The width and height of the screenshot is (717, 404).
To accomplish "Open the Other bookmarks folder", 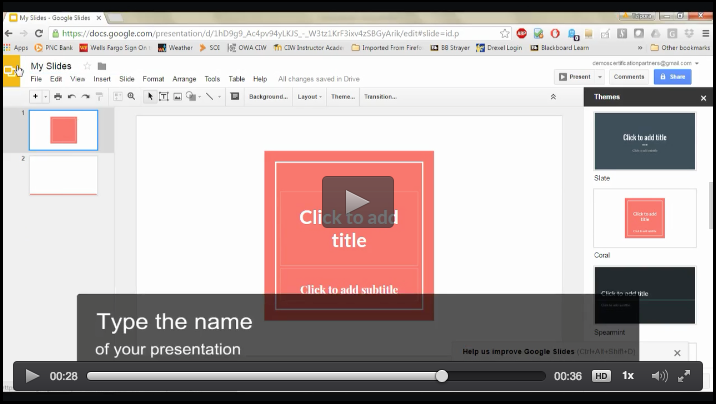I will tap(680, 48).
